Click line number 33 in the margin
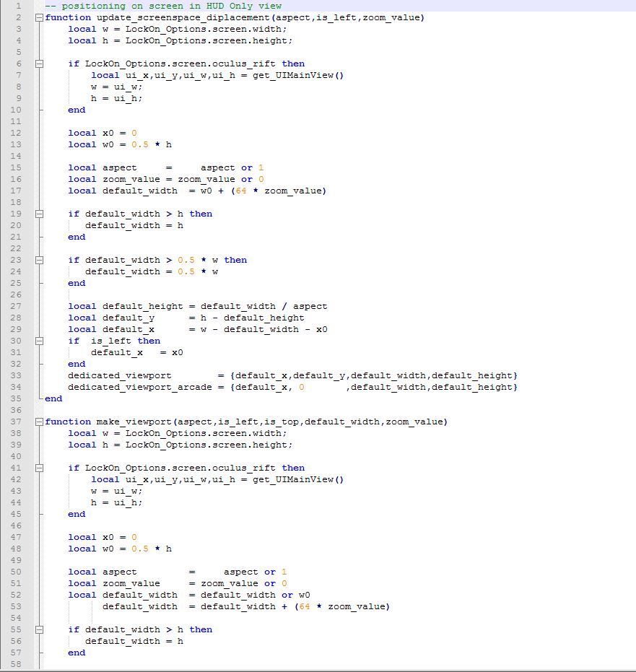 click(x=16, y=375)
